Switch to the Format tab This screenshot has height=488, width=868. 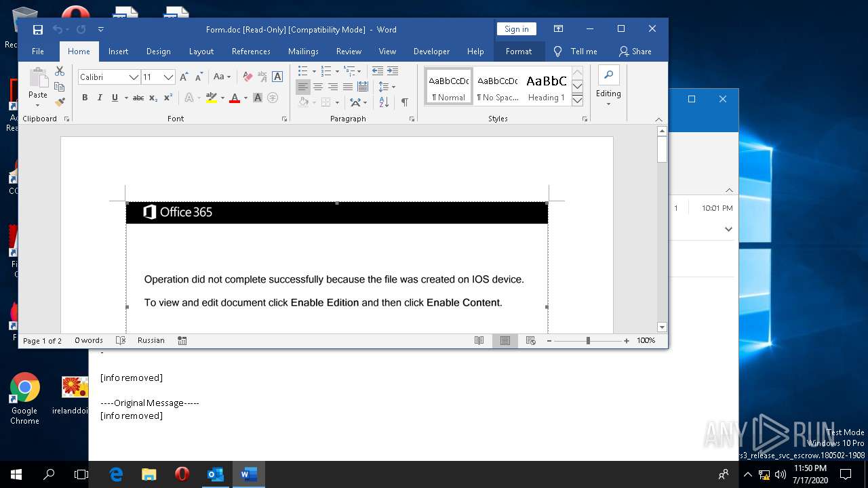click(x=519, y=51)
